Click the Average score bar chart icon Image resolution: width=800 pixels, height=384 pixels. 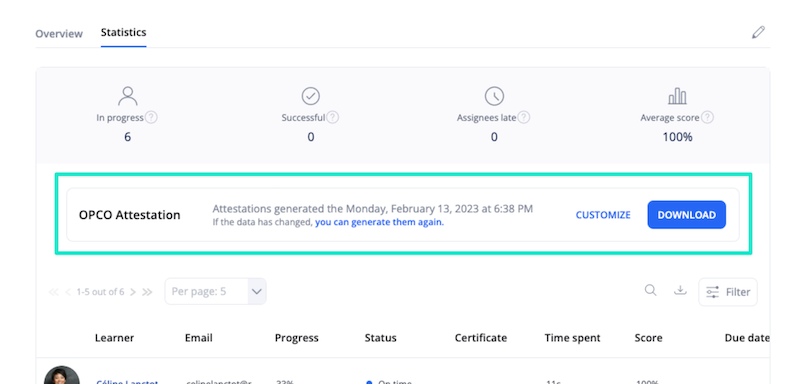click(x=677, y=95)
